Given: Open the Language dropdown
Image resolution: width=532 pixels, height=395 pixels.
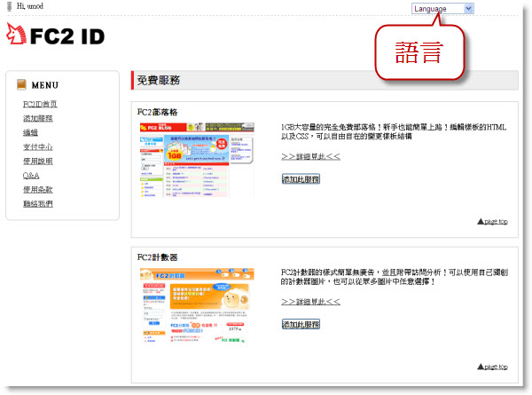Looking at the screenshot, I should [442, 9].
